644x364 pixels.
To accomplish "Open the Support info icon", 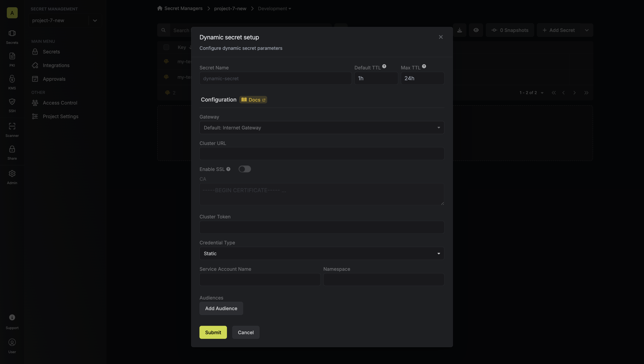I will click(12, 317).
